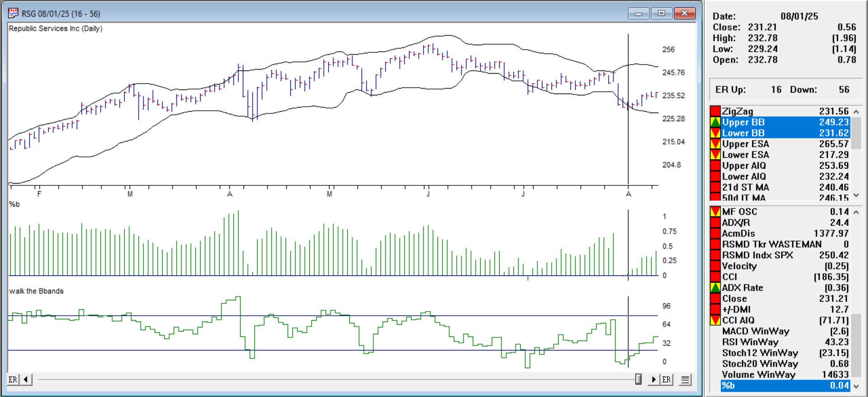Open the list icon beside ER button
This screenshot has height=397, width=868.
[x=685, y=380]
